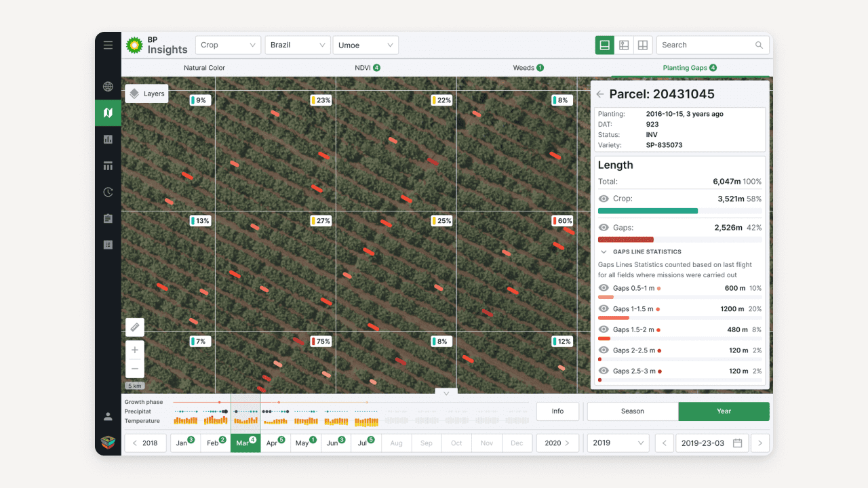The image size is (868, 488).
Task: Switch to the Weeds tab
Action: coord(528,68)
